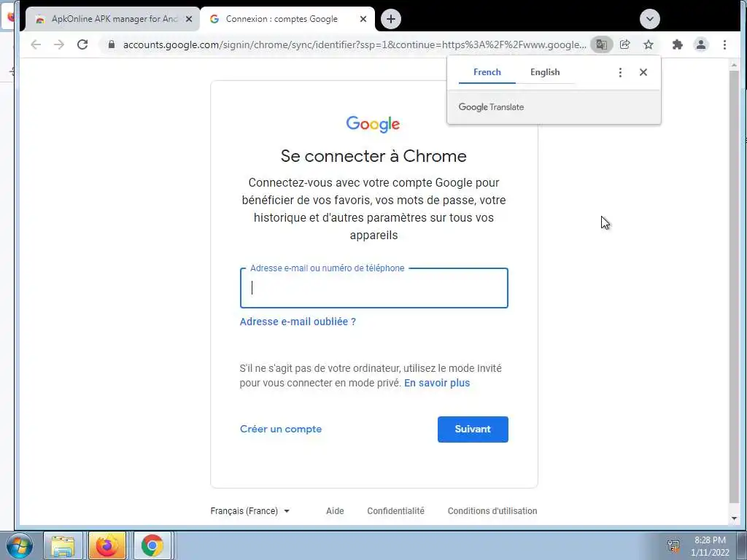Focus the Adresse e-mail ou numéro field
This screenshot has height=560, width=747.
point(374,288)
